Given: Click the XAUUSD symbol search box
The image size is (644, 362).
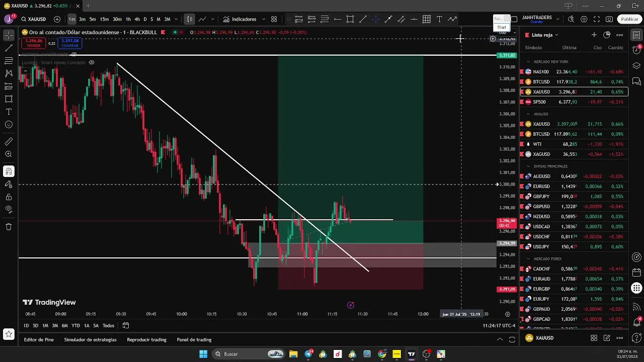Looking at the screenshot, I should (x=34, y=19).
